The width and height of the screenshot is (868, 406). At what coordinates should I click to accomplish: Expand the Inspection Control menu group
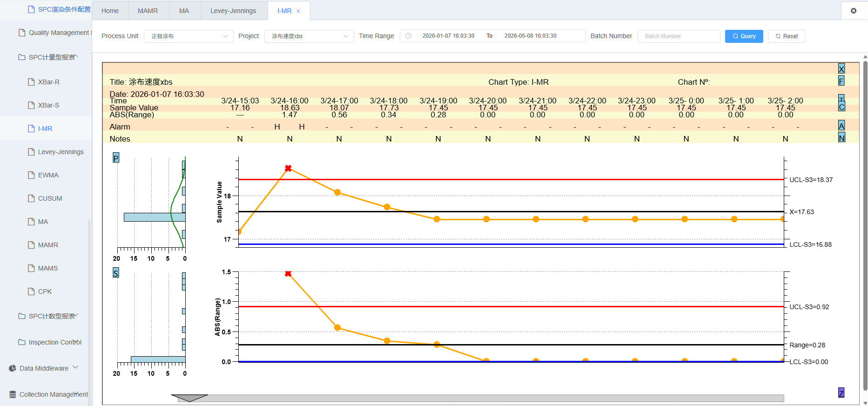click(x=47, y=342)
